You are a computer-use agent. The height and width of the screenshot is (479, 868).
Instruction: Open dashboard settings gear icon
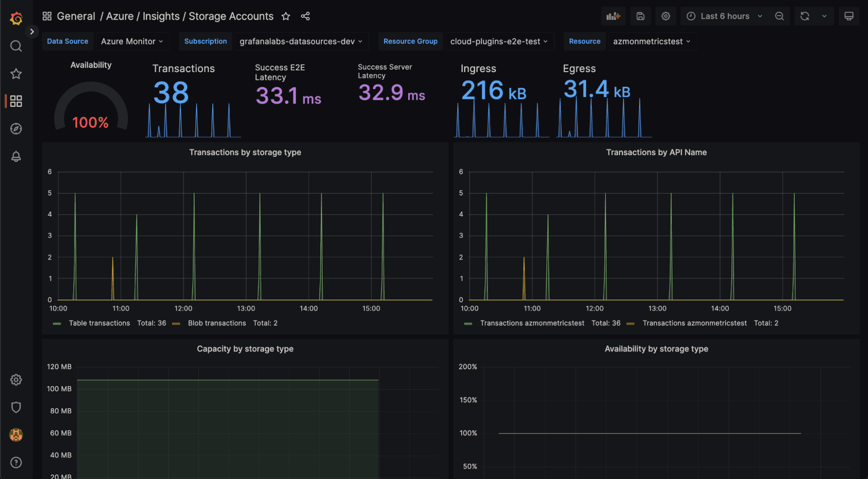(666, 16)
